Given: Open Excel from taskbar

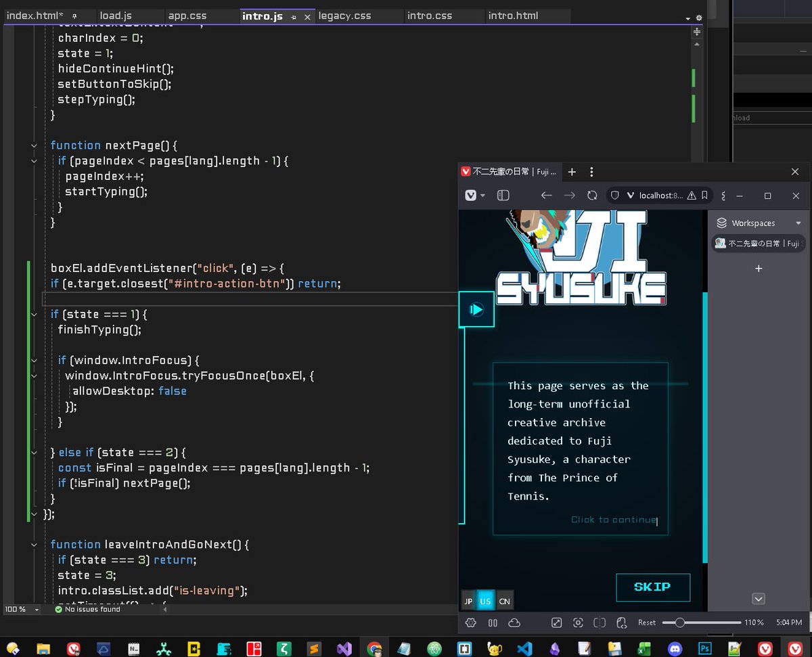Looking at the screenshot, I should pyautogui.click(x=644, y=648).
